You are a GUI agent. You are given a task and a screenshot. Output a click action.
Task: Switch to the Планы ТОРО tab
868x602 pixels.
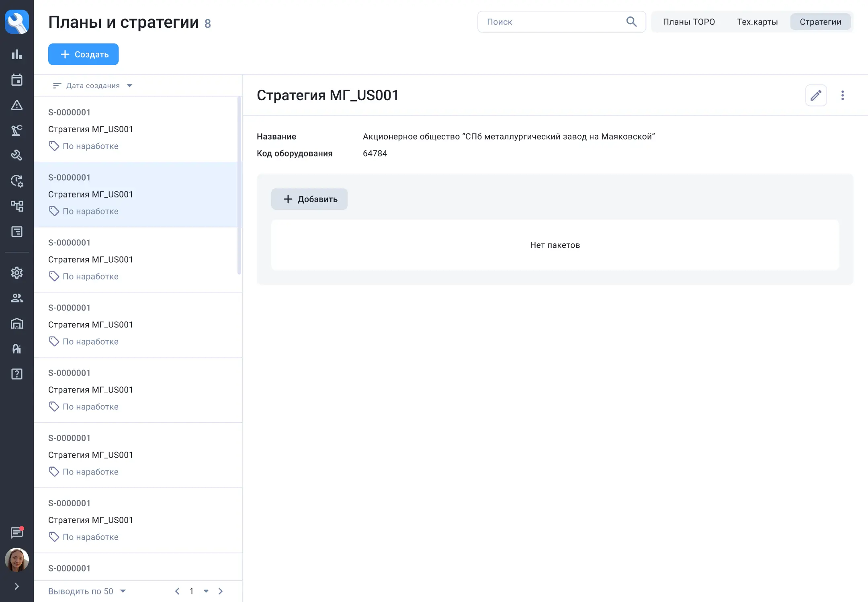(689, 22)
